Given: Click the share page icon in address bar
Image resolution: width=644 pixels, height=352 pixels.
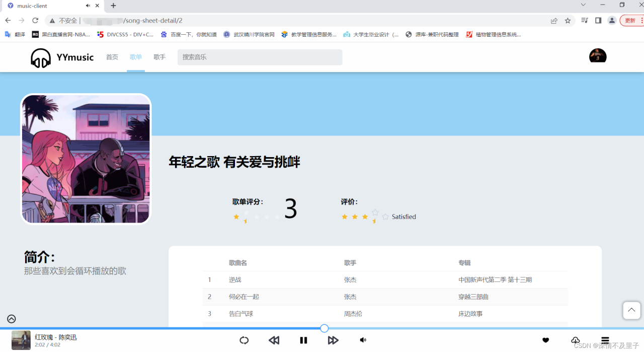Looking at the screenshot, I should [554, 21].
